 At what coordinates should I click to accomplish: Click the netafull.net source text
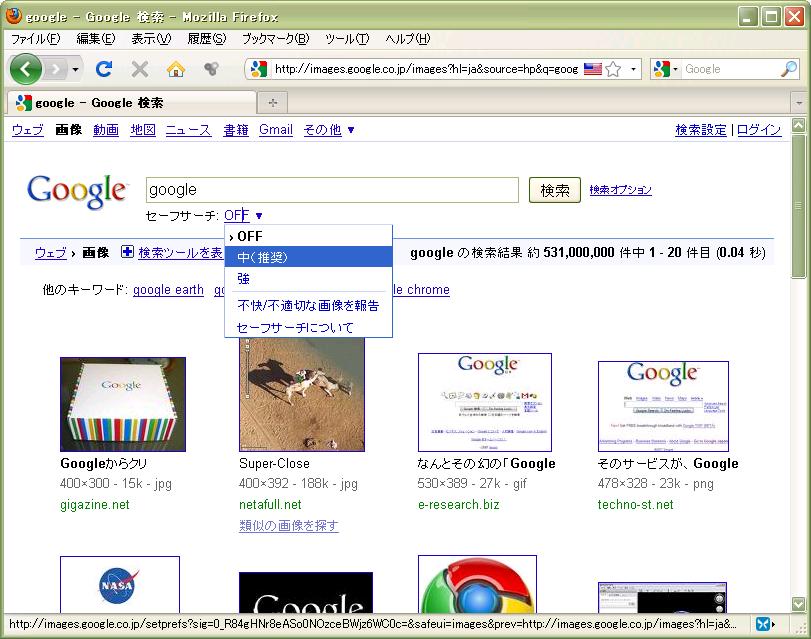[x=270, y=504]
